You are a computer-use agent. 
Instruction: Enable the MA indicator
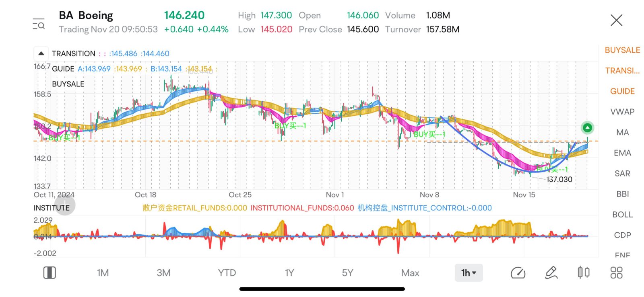point(622,132)
